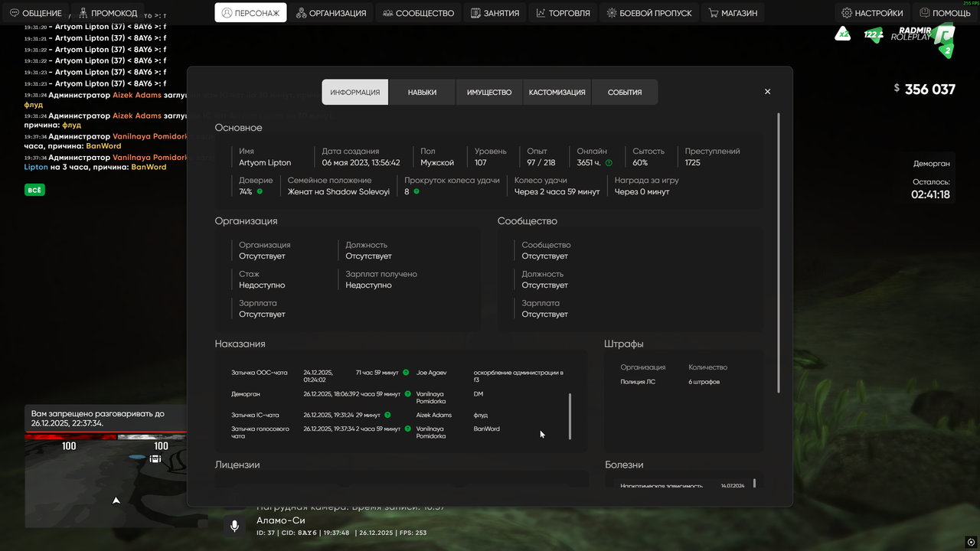Open the Магазин menu
Image resolution: width=980 pixels, height=551 pixels.
pos(733,13)
